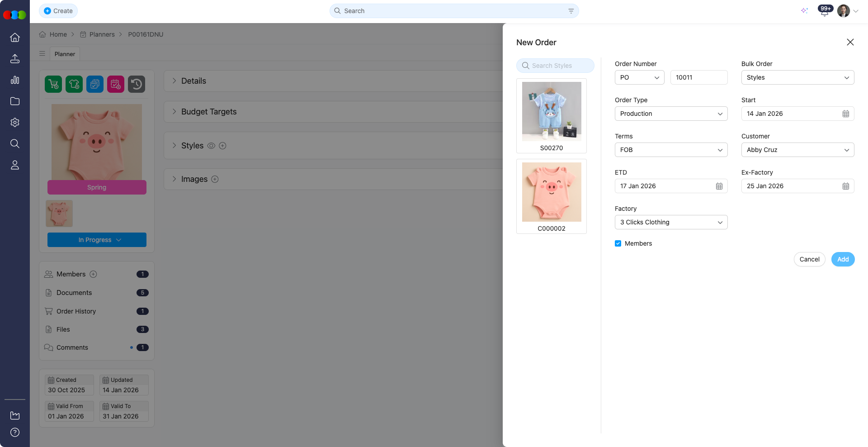The height and width of the screenshot is (447, 868).
Task: Click the Spring season tag banner
Action: (x=96, y=187)
